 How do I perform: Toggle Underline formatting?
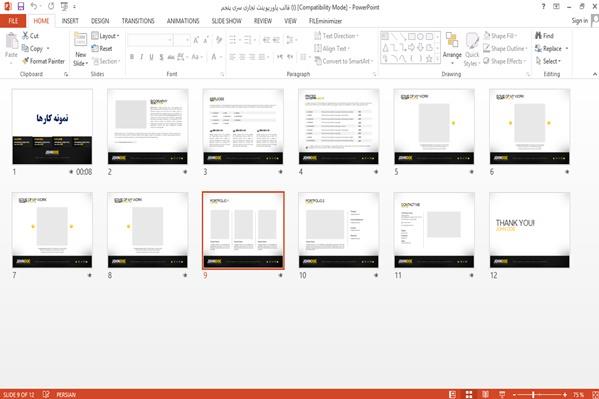[151, 57]
